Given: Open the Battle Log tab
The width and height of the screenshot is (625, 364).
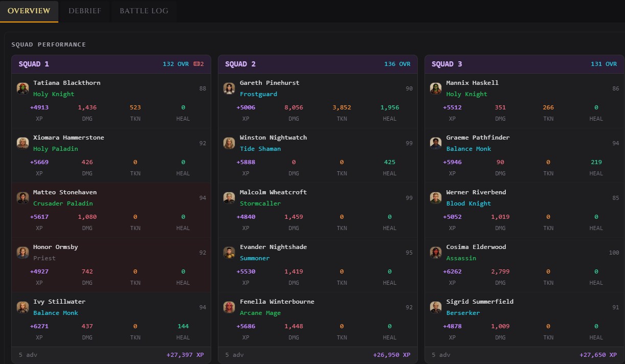Looking at the screenshot, I should (144, 11).
